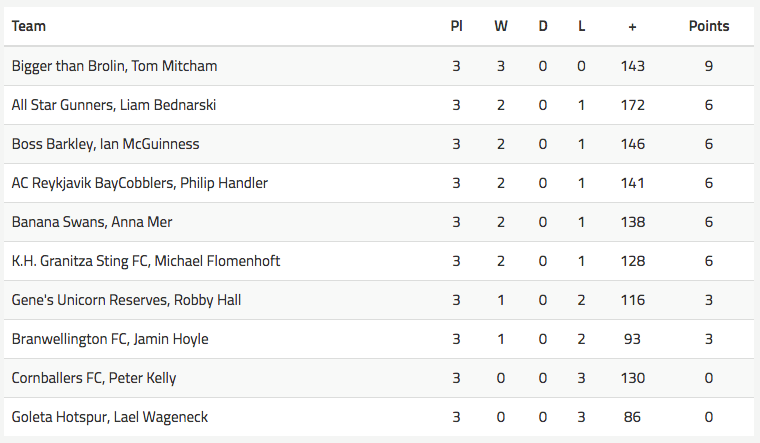Screen dimensions: 760x443
Task: Select Gene's Unicorn Reserves, Robby Hall
Action: tap(126, 300)
